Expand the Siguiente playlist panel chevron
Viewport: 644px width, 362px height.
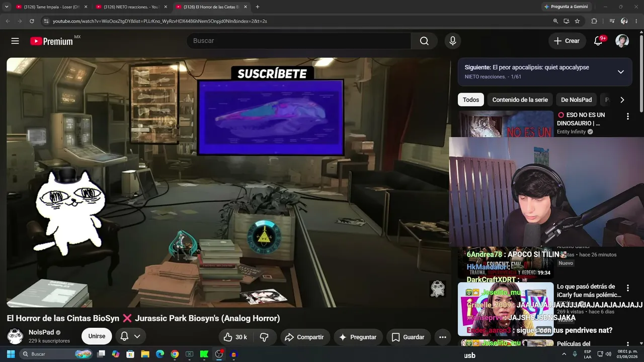(x=620, y=72)
